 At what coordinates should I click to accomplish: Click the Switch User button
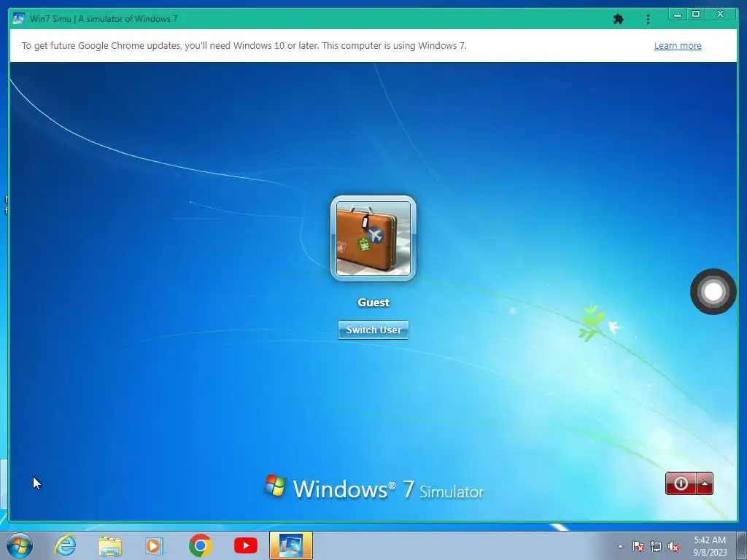click(x=373, y=330)
